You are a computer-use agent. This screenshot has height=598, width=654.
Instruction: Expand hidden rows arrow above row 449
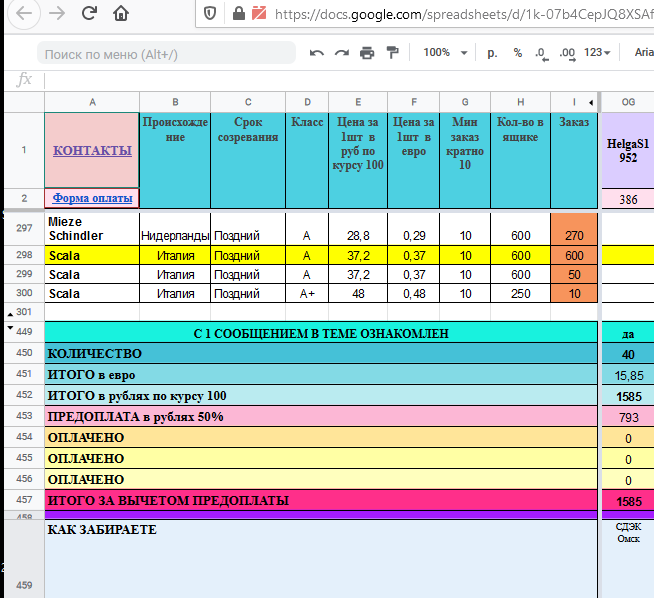click(10, 326)
